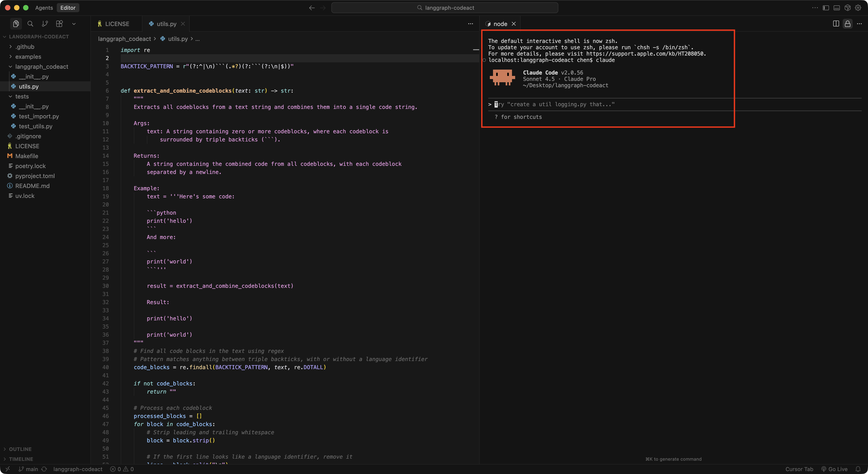Click langgraph-codeact in the status bar
The height and width of the screenshot is (474, 868).
(x=78, y=469)
